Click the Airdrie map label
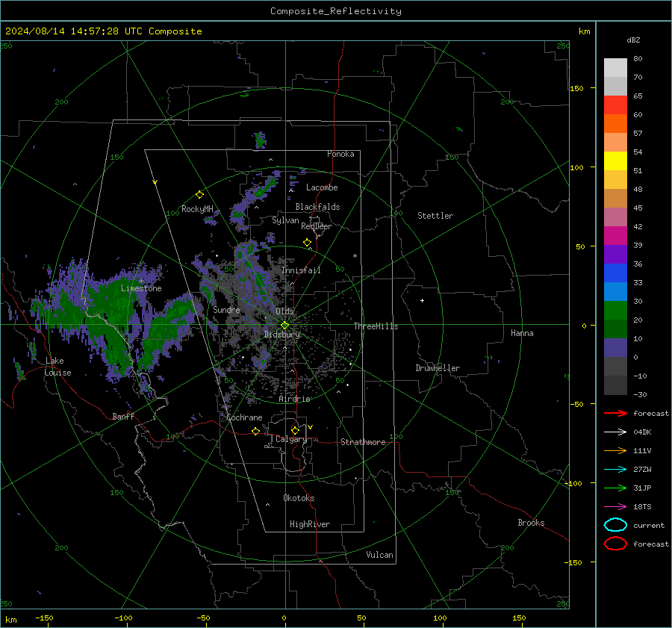The height and width of the screenshot is (628, 672). point(294,399)
